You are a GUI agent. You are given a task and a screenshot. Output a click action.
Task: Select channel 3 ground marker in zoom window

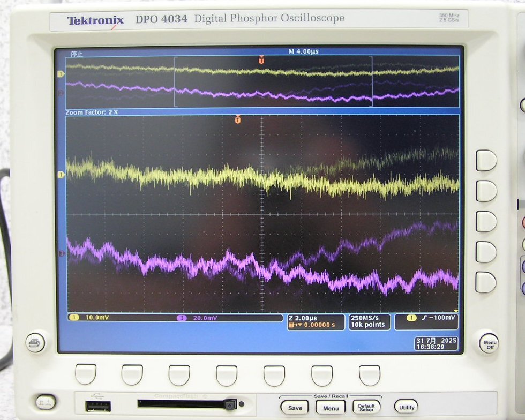click(62, 253)
